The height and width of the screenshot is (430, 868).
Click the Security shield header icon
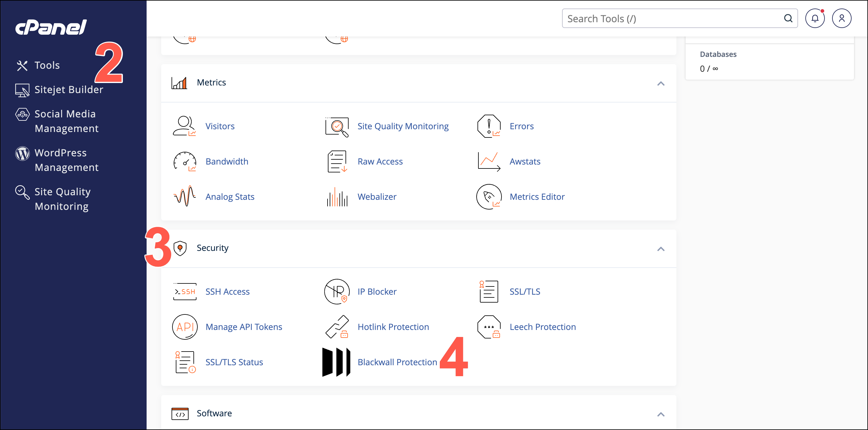180,248
